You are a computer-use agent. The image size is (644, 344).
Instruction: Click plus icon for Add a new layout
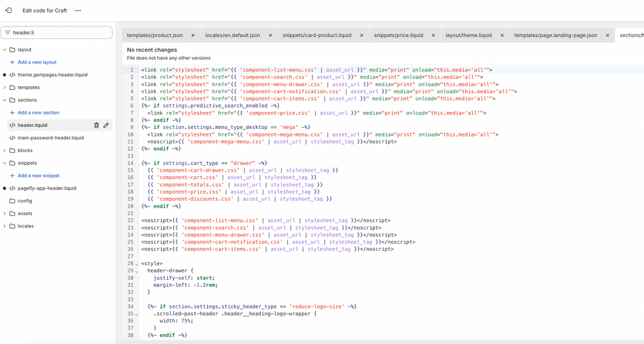13,62
